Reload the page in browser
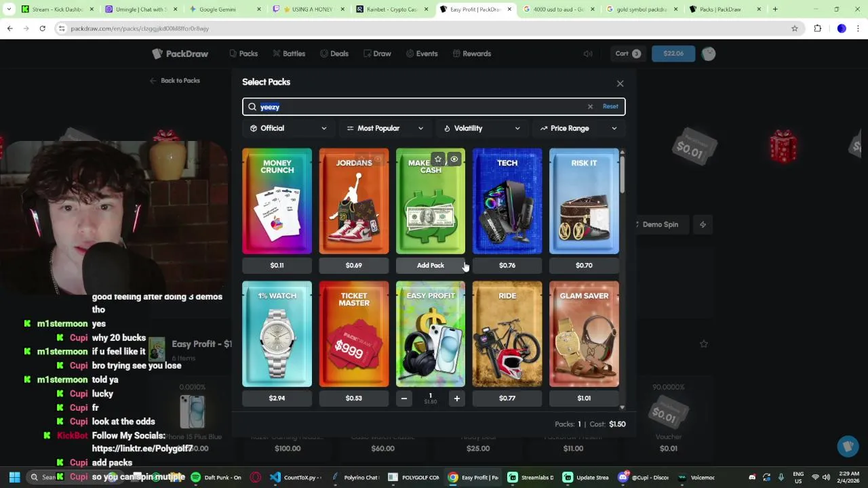 click(x=42, y=28)
